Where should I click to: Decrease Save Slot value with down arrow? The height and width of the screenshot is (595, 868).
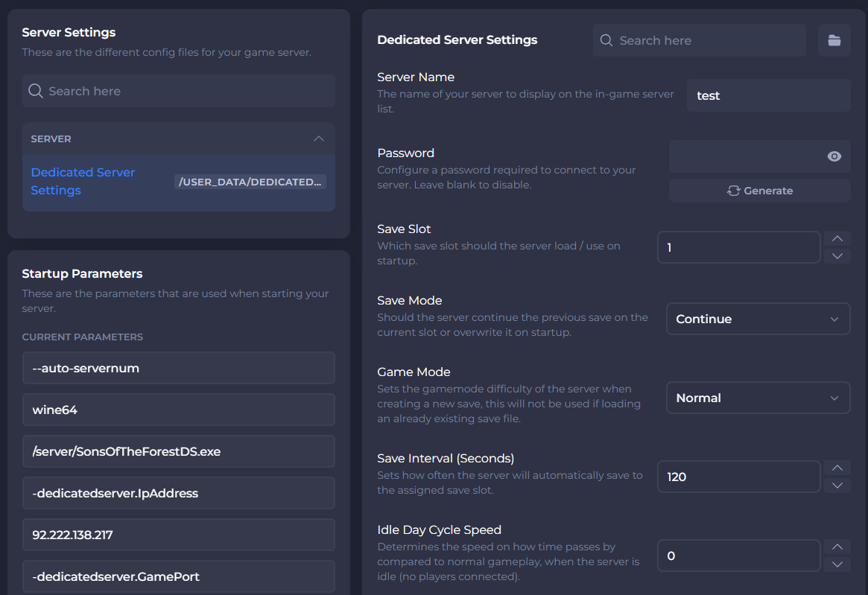click(x=837, y=255)
